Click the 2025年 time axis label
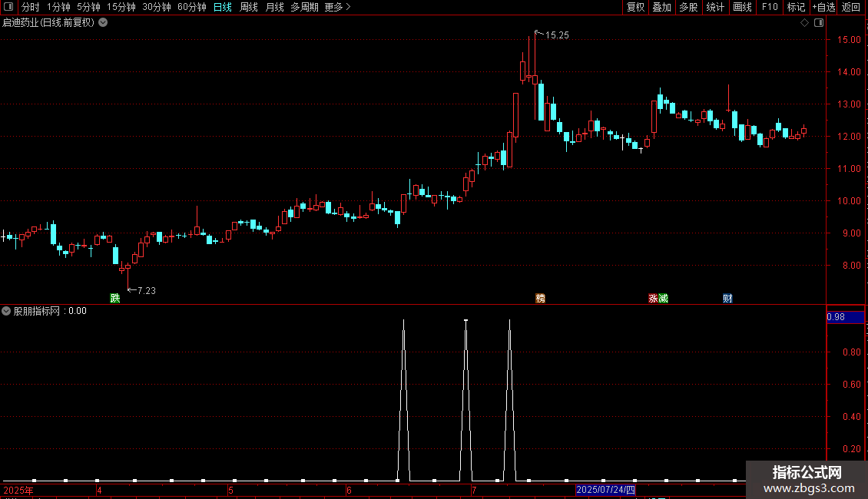The height and width of the screenshot is (499, 868). (18, 490)
